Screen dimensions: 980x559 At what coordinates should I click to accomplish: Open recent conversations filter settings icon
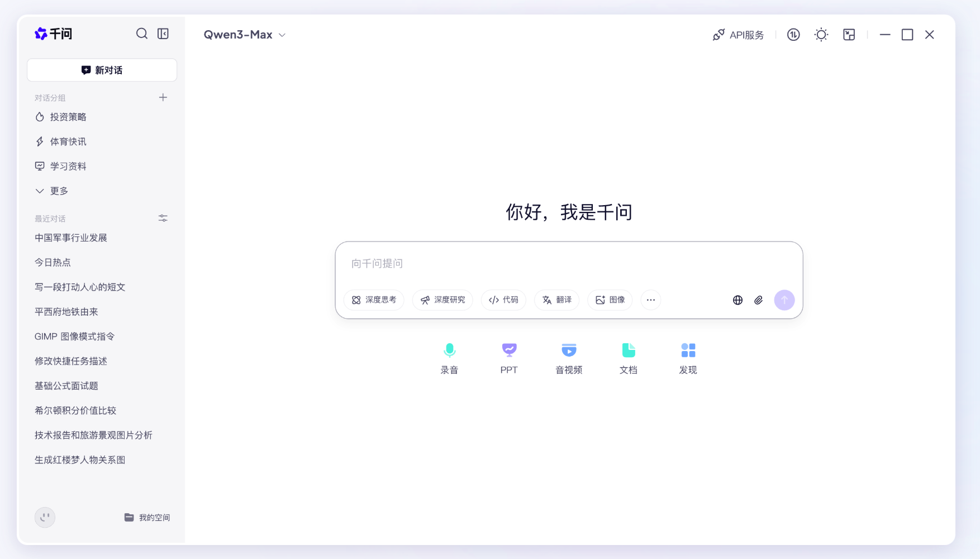[163, 218]
